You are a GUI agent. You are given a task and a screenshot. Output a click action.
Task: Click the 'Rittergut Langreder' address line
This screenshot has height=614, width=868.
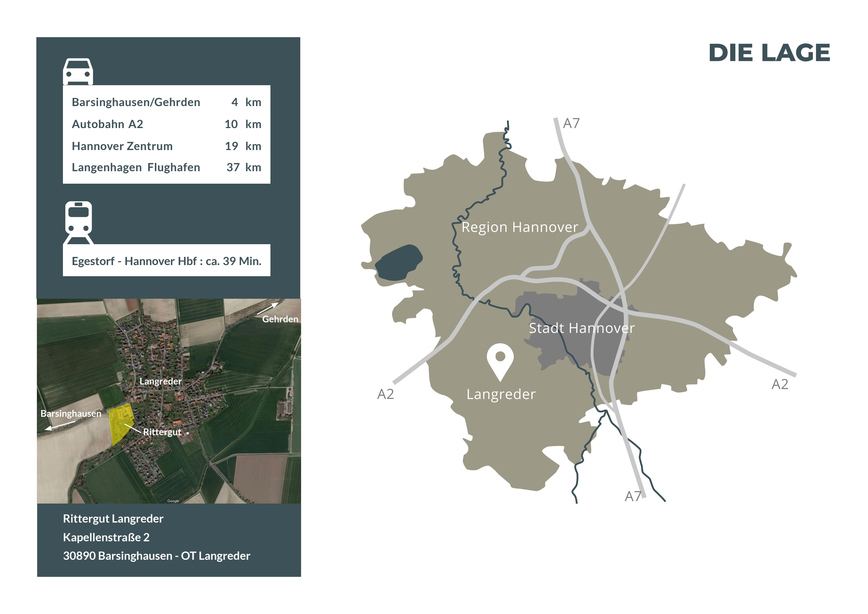pyautogui.click(x=113, y=519)
